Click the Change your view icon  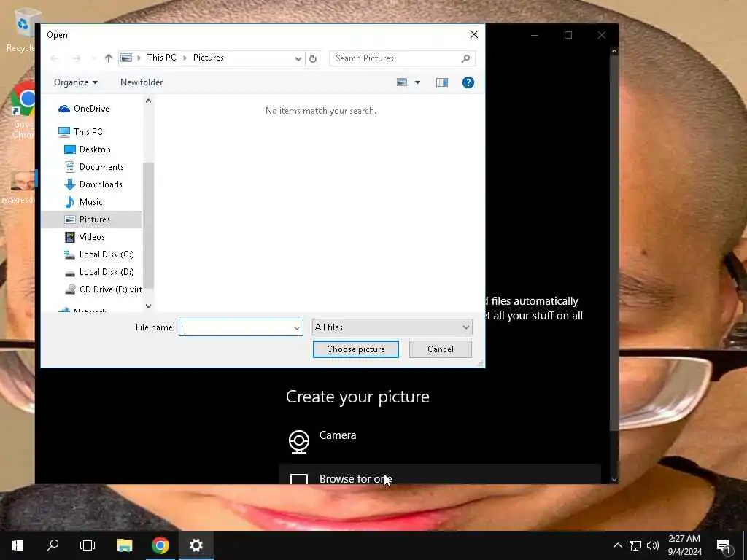(x=402, y=82)
